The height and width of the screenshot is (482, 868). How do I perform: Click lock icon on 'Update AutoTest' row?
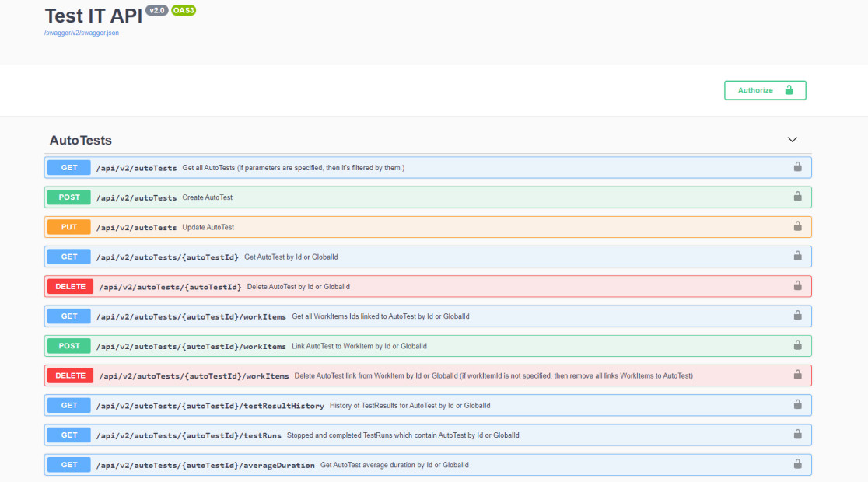point(798,225)
